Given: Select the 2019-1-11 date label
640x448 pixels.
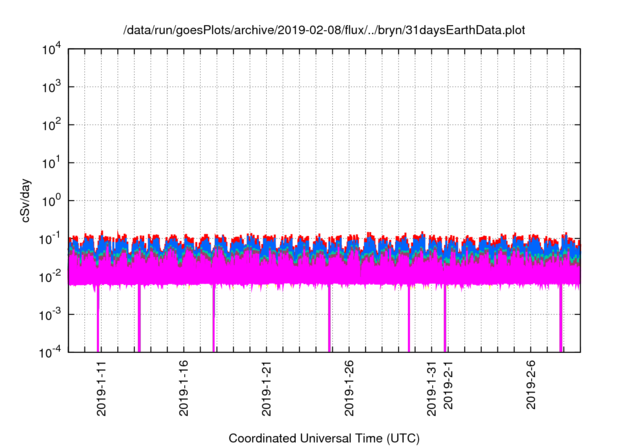Looking at the screenshot, I should (x=101, y=388).
